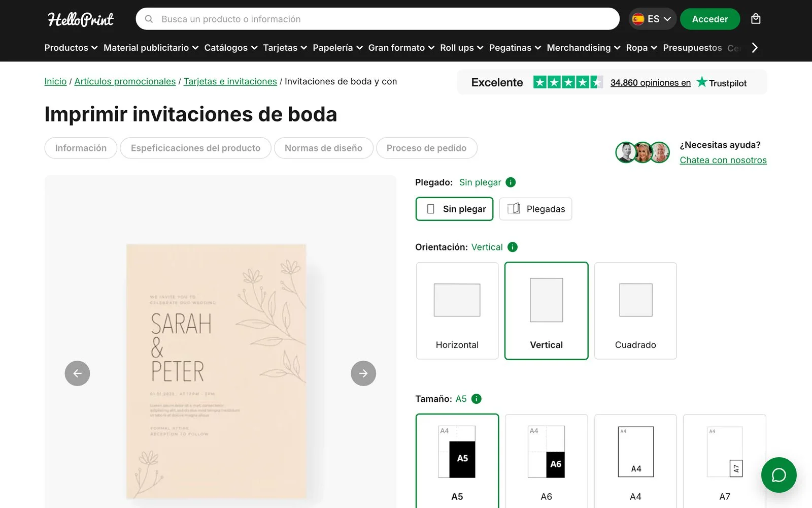Open Proceso de pedido tab
Screen dimensions: 812x508
pos(426,148)
